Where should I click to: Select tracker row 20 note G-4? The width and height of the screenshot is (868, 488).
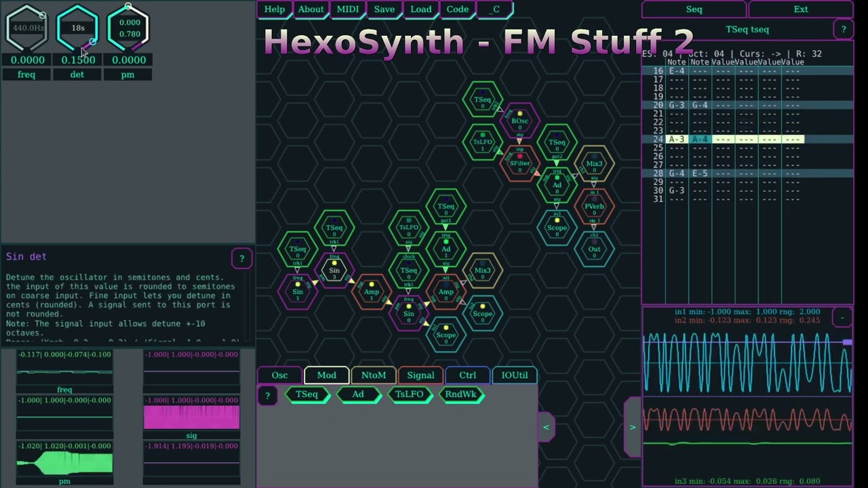[x=700, y=105]
